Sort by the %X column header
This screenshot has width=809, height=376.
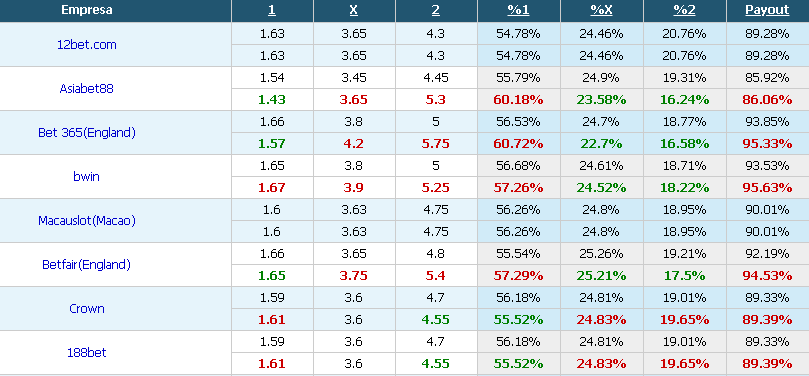[601, 10]
